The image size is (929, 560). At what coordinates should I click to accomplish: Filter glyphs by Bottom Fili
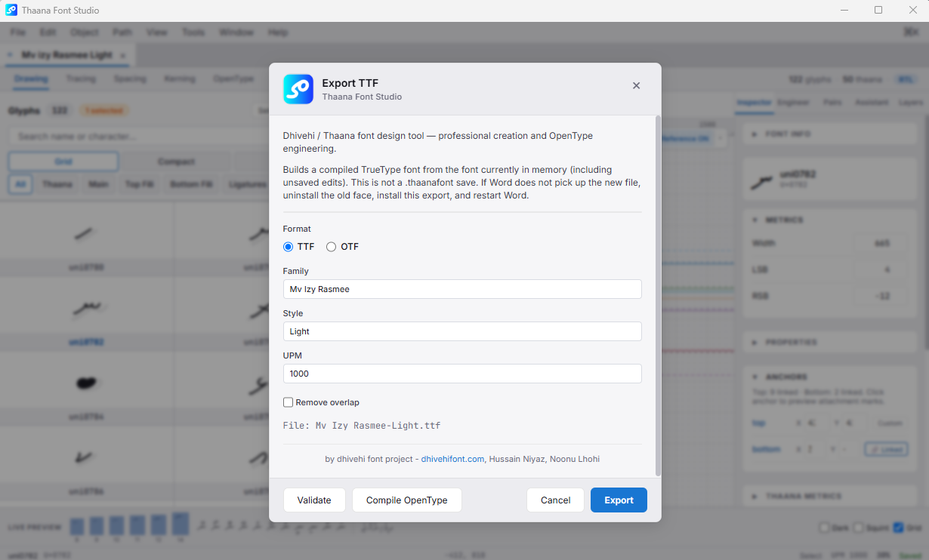pos(191,184)
